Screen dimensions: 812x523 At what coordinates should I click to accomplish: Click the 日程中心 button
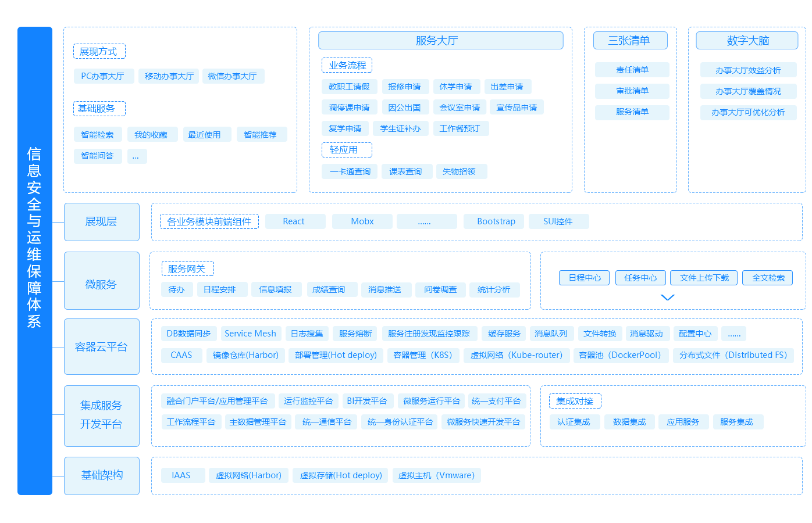[584, 278]
